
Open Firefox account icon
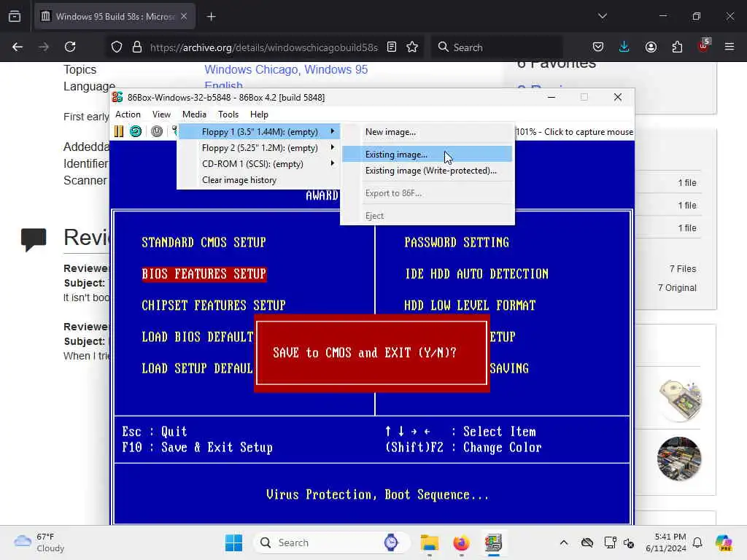click(x=651, y=47)
